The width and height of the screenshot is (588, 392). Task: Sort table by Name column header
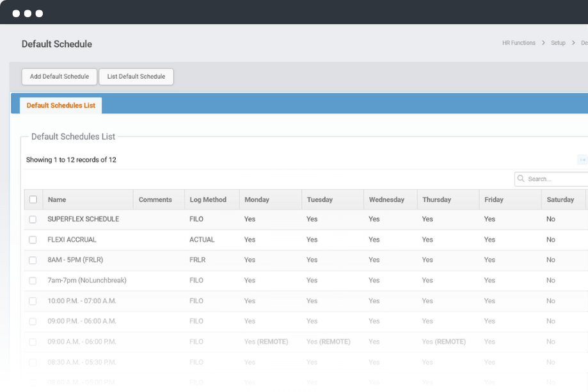pyautogui.click(x=57, y=200)
